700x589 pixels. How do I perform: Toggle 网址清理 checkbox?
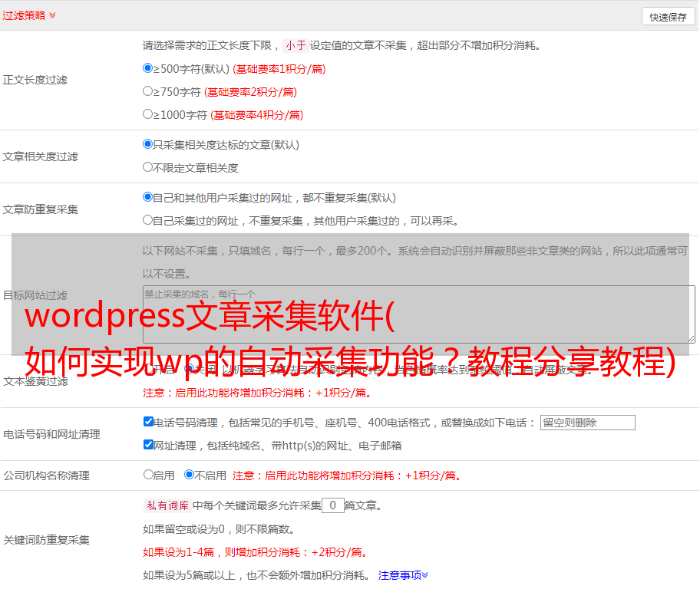click(x=148, y=444)
